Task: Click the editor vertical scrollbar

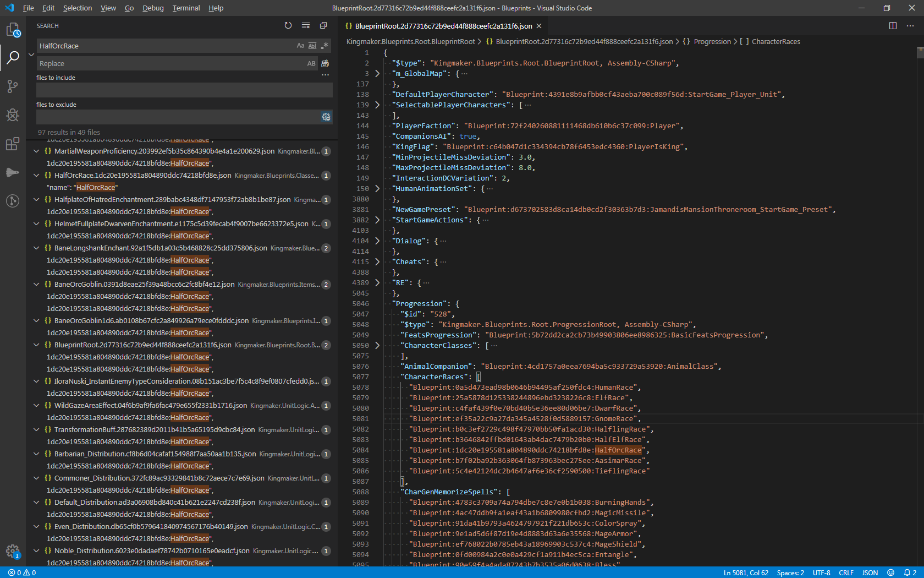Action: click(x=920, y=307)
